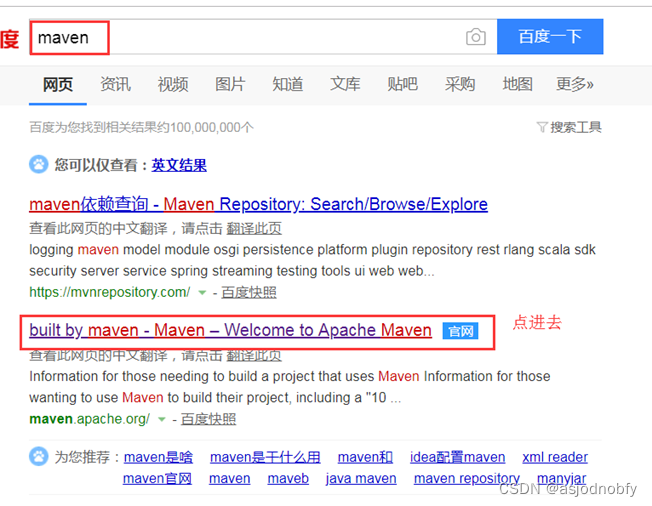Click the maven官网 suggestion

click(157, 479)
